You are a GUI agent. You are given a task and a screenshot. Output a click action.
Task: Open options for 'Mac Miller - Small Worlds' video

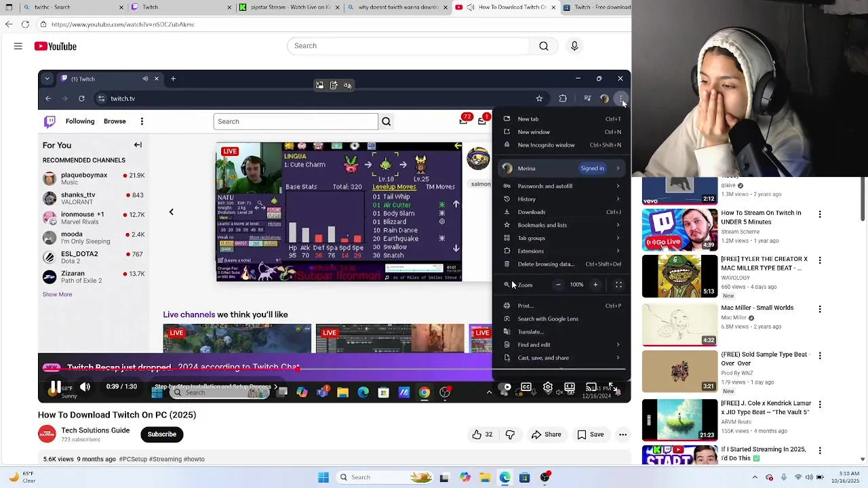[x=820, y=309]
